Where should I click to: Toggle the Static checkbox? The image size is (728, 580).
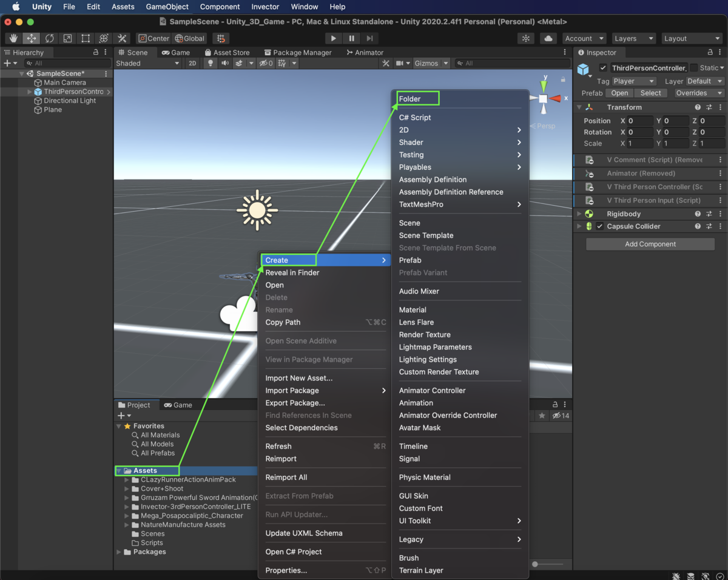tap(694, 68)
